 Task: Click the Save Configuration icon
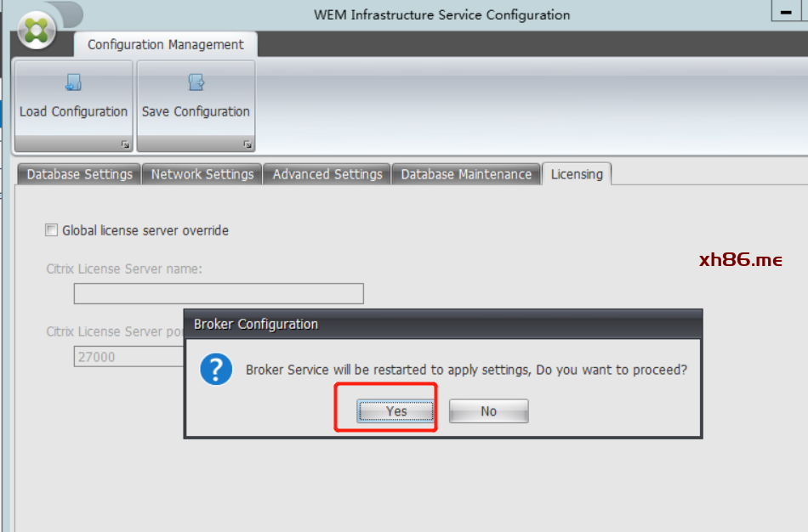(x=196, y=82)
